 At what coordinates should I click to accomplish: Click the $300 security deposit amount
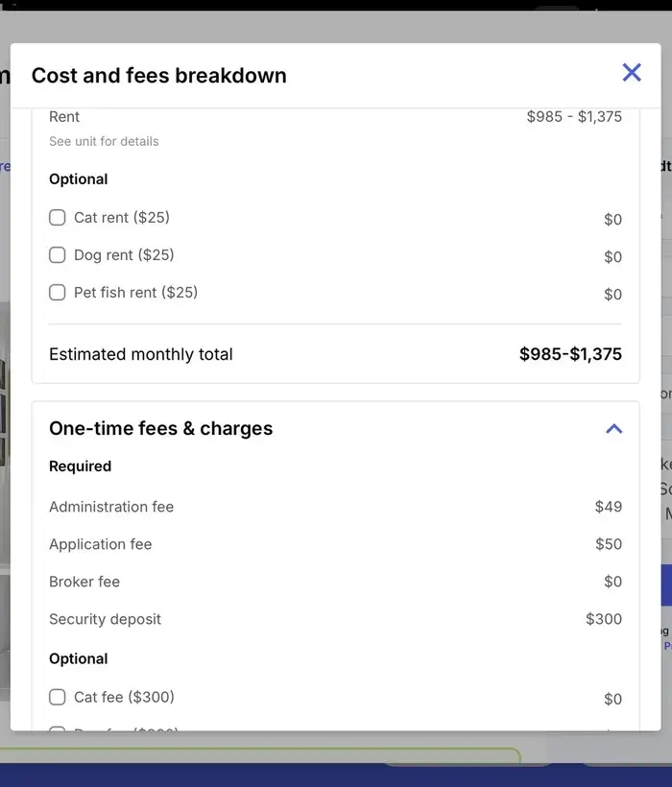pyautogui.click(x=604, y=619)
